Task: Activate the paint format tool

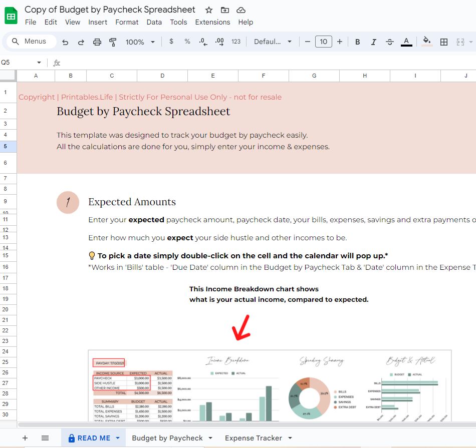Action: coord(113,42)
